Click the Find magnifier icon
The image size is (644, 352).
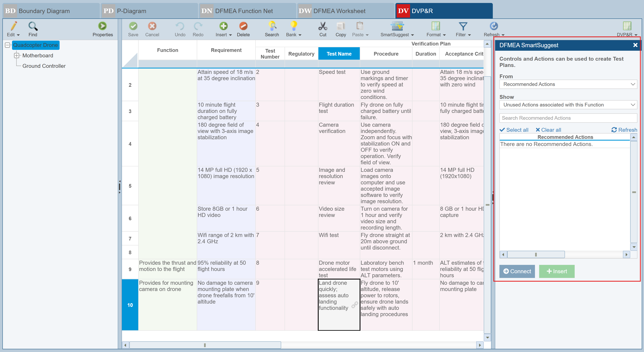coord(33,26)
